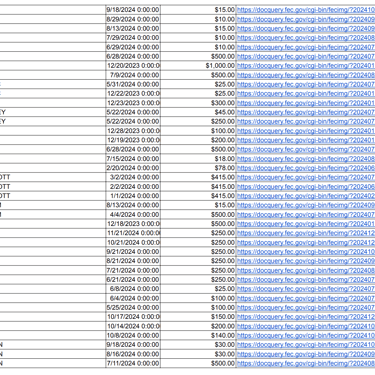Viewport: 375px width, 375px height.
Task: Select the date cell 7/29/2024 0:00:00
Action: click(x=133, y=38)
